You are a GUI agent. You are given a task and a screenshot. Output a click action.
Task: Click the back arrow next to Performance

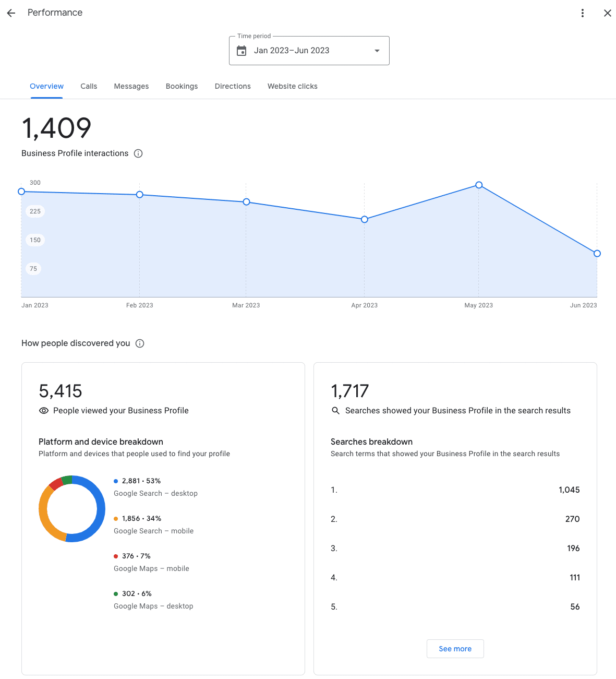pyautogui.click(x=11, y=13)
